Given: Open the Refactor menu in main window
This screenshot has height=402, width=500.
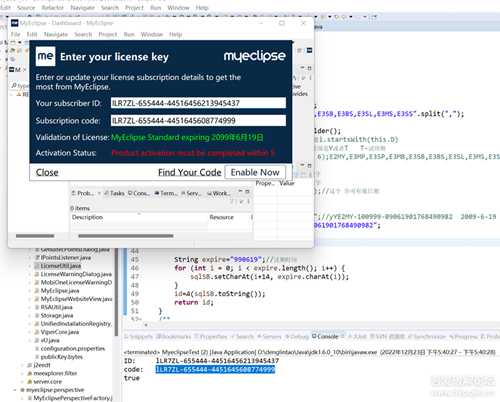Looking at the screenshot, I should point(52,8).
